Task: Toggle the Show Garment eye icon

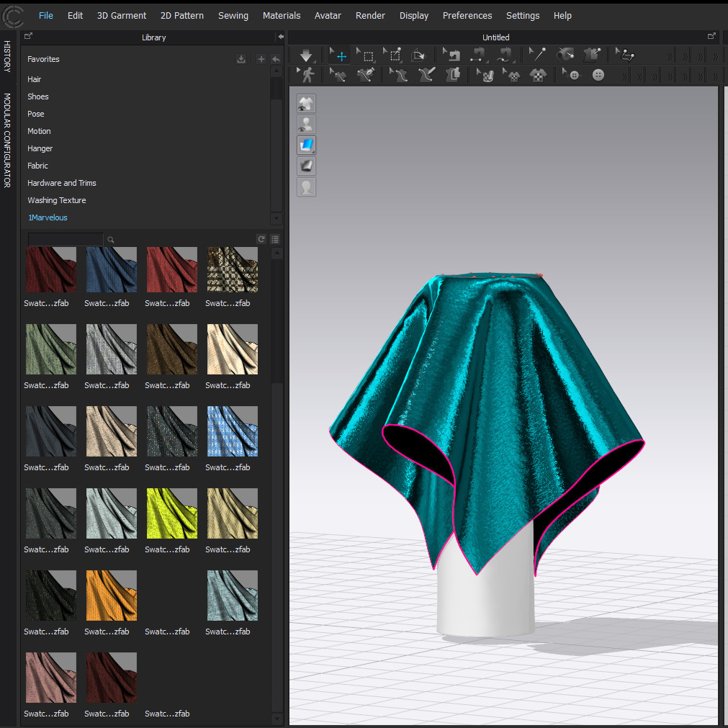Action: [306, 104]
